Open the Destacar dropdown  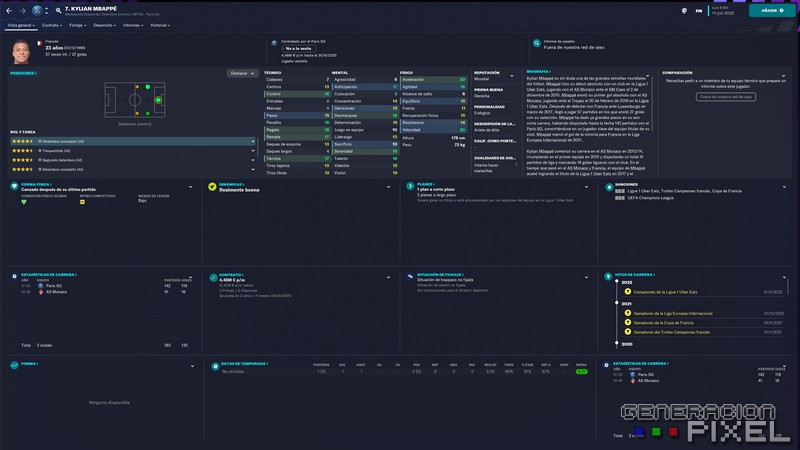[x=242, y=73]
